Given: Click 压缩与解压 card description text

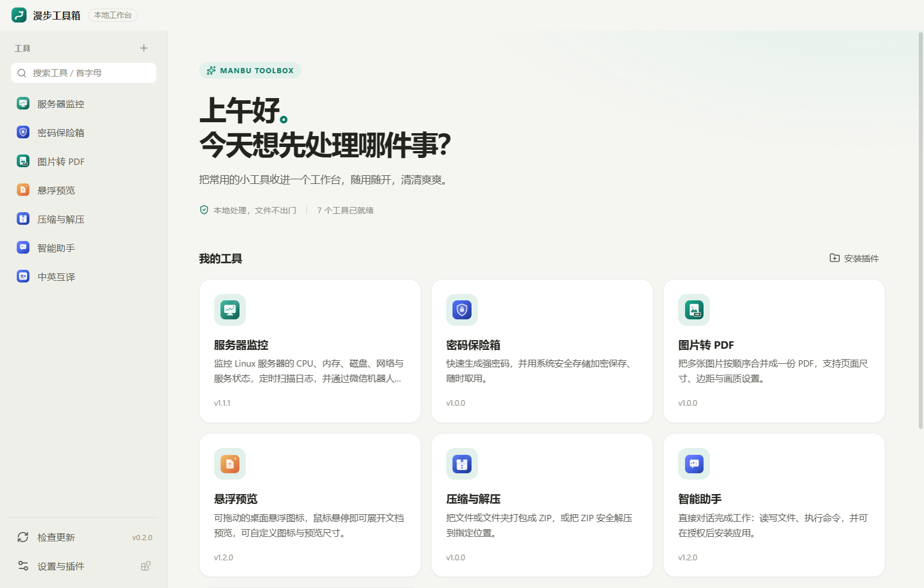Looking at the screenshot, I should coord(539,525).
